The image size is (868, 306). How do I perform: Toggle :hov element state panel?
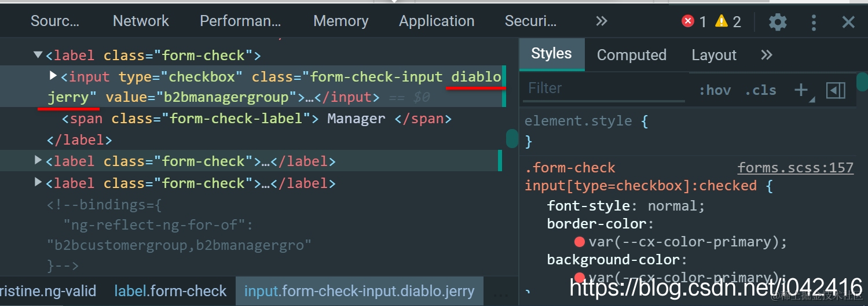click(x=715, y=90)
